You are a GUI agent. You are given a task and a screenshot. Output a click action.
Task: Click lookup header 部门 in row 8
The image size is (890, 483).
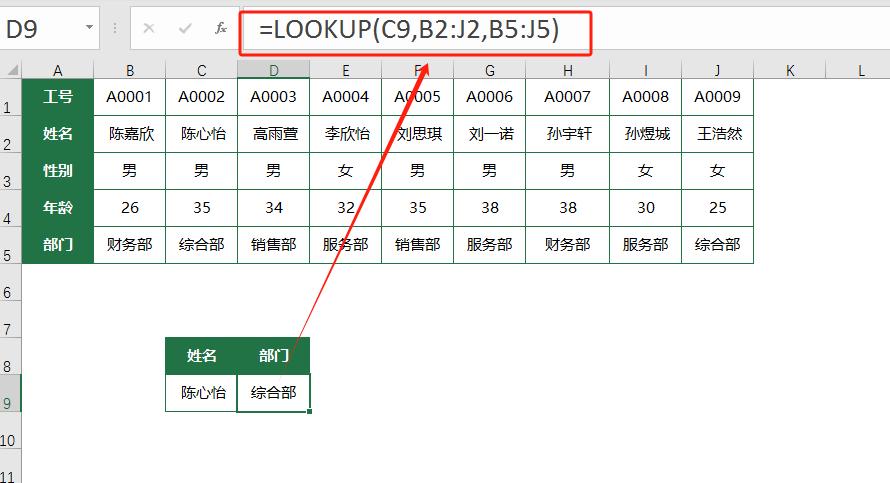coord(274,356)
